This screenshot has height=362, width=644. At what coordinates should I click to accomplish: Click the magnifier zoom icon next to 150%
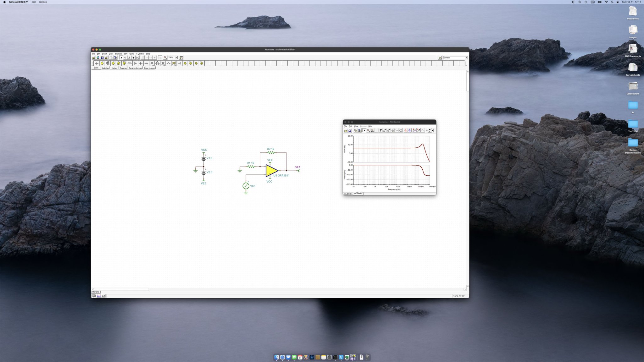[165, 58]
